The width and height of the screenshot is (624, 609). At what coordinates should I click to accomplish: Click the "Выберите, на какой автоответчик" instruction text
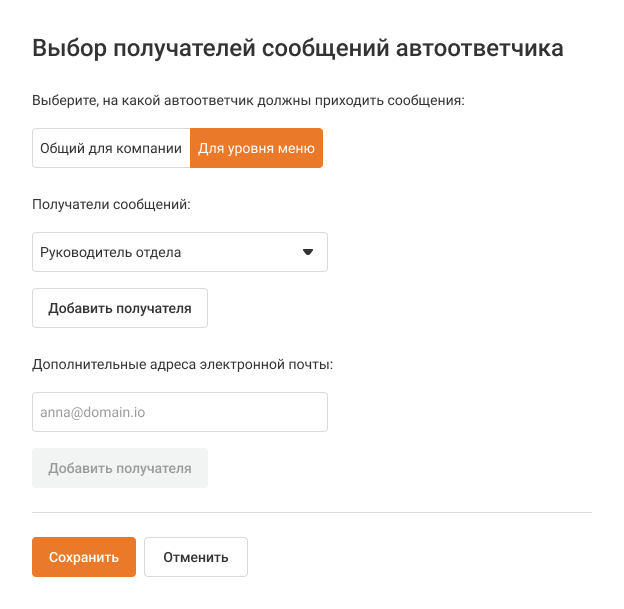(x=248, y=100)
